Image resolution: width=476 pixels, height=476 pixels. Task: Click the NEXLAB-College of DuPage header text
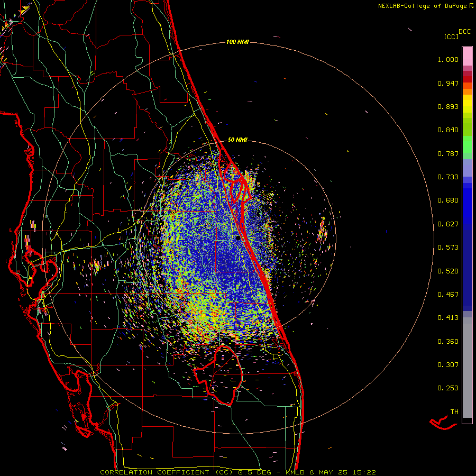coord(422,6)
